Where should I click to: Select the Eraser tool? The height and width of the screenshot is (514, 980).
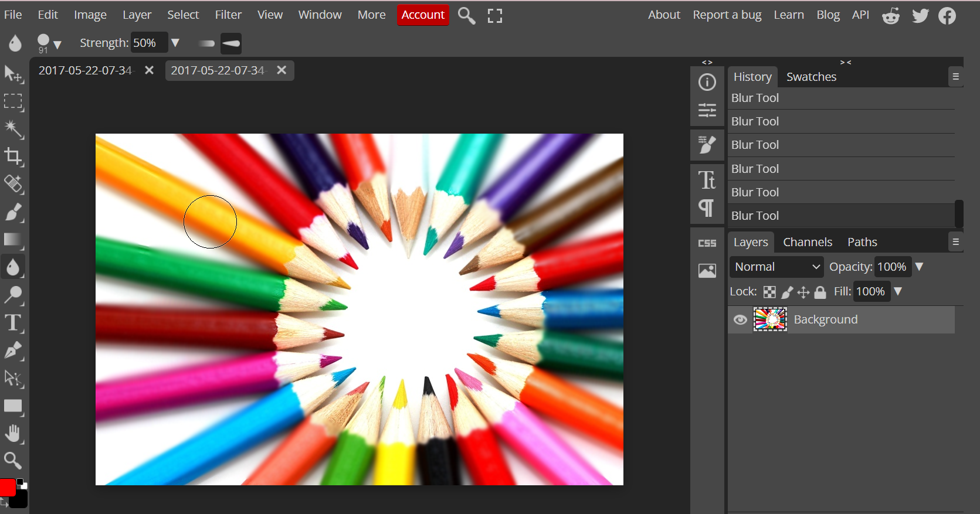13,185
